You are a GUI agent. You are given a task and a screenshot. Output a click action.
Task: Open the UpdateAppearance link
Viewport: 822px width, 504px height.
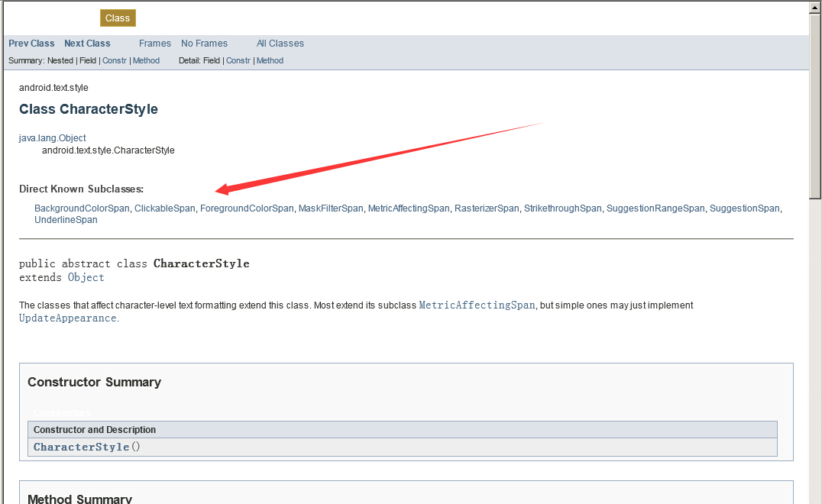pyautogui.click(x=68, y=318)
